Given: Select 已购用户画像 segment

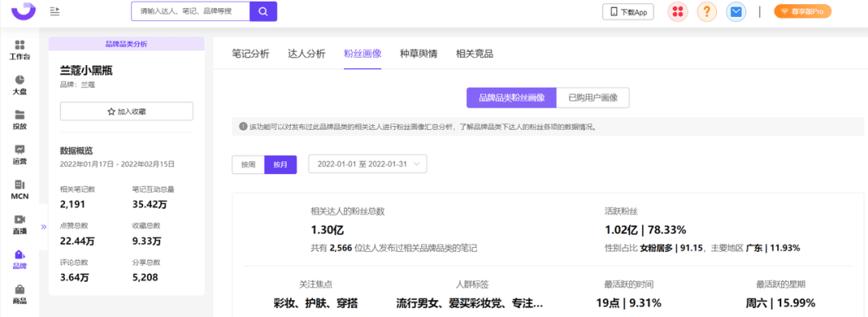Looking at the screenshot, I should click(x=593, y=98).
